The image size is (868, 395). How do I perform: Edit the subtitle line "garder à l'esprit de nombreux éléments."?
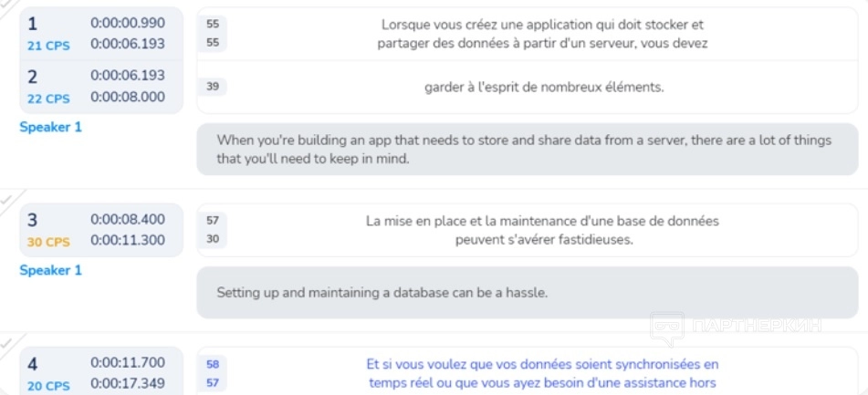(544, 88)
